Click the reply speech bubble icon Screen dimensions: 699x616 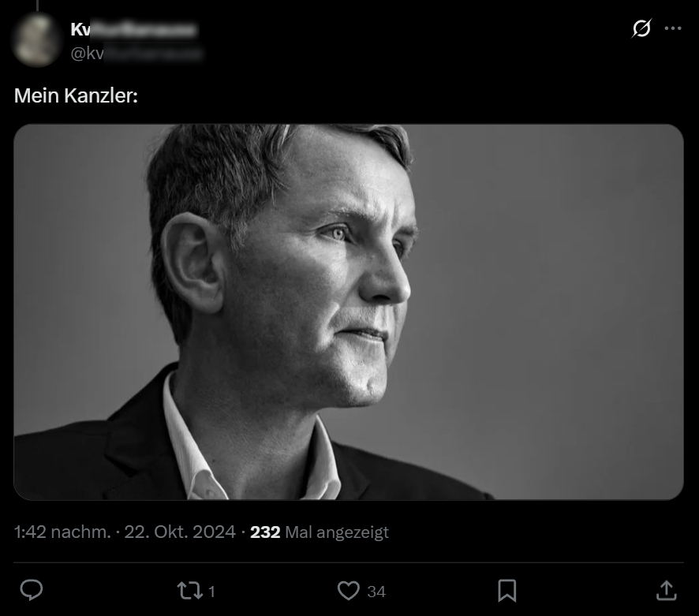(31, 590)
